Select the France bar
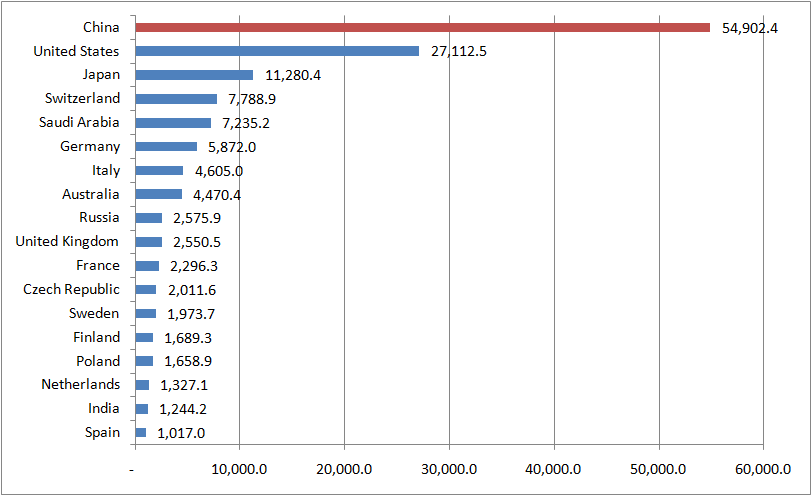Screen dimensions: 812x496 pyautogui.click(x=148, y=266)
